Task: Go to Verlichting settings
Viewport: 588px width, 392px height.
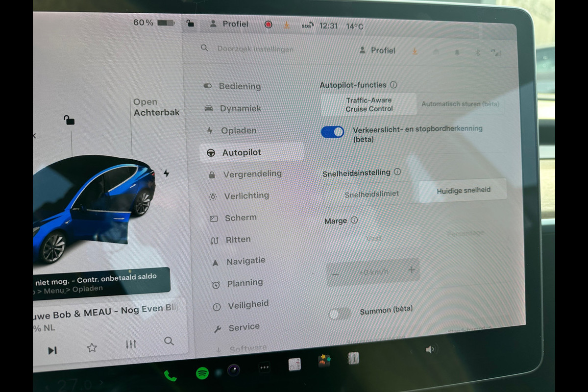Action: [x=246, y=196]
